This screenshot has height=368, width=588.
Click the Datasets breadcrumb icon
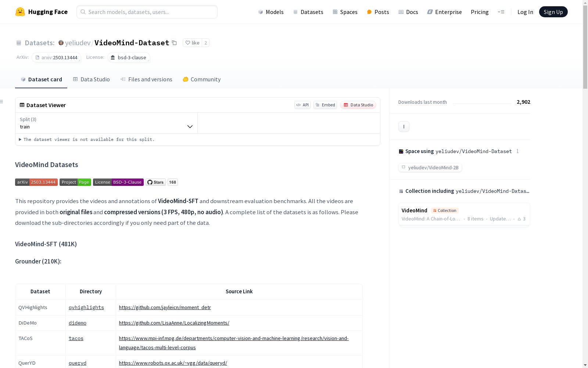19,43
